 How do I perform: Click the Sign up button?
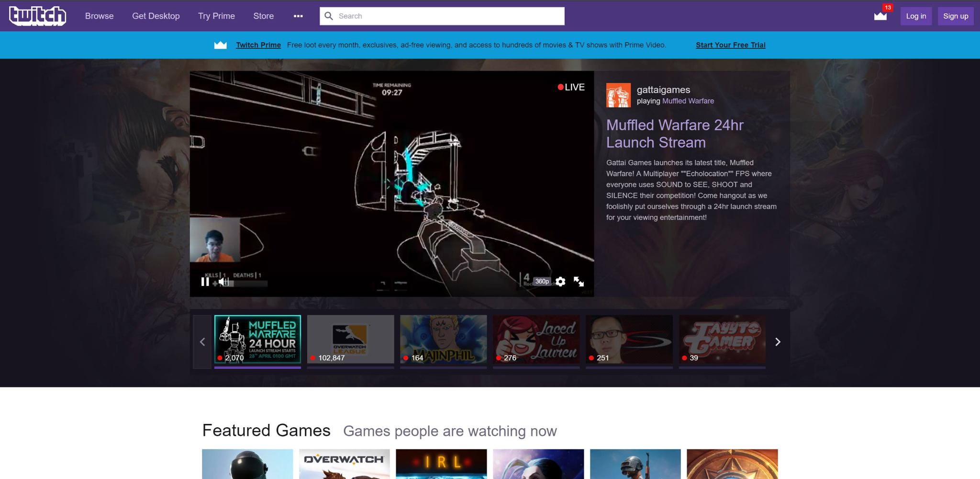pos(955,16)
